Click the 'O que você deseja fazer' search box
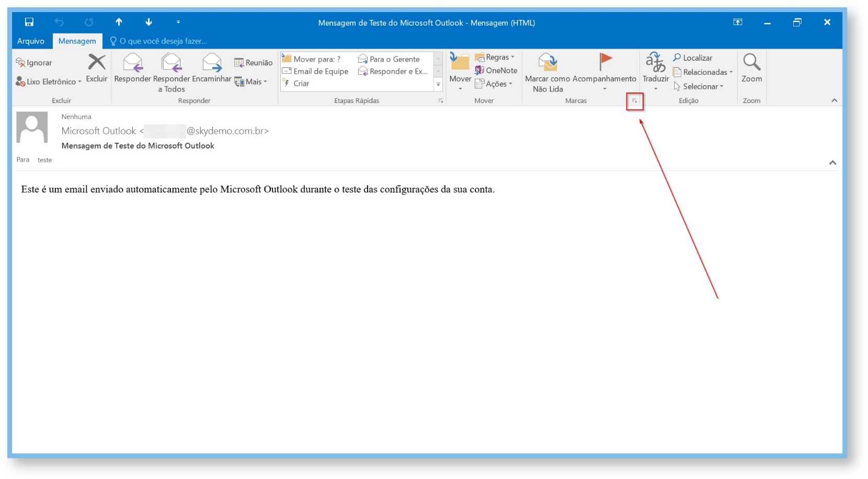This screenshot has width=868, height=479. 158,41
